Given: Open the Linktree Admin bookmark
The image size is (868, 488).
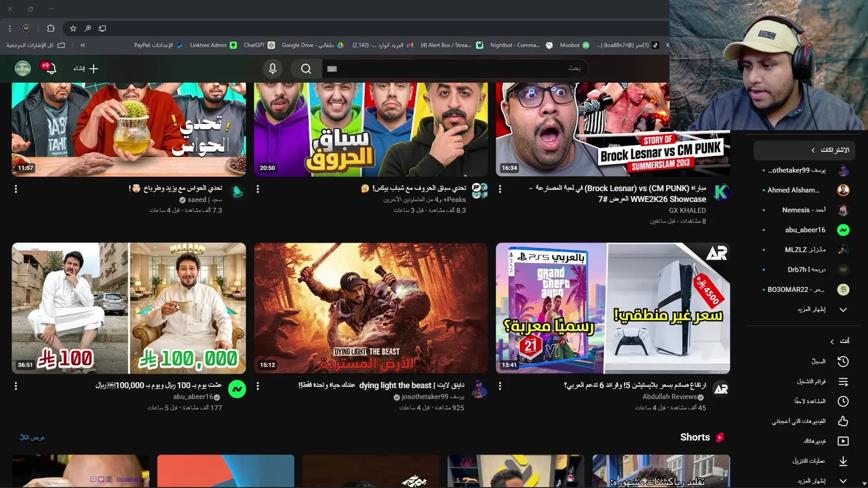Looking at the screenshot, I should coord(213,45).
